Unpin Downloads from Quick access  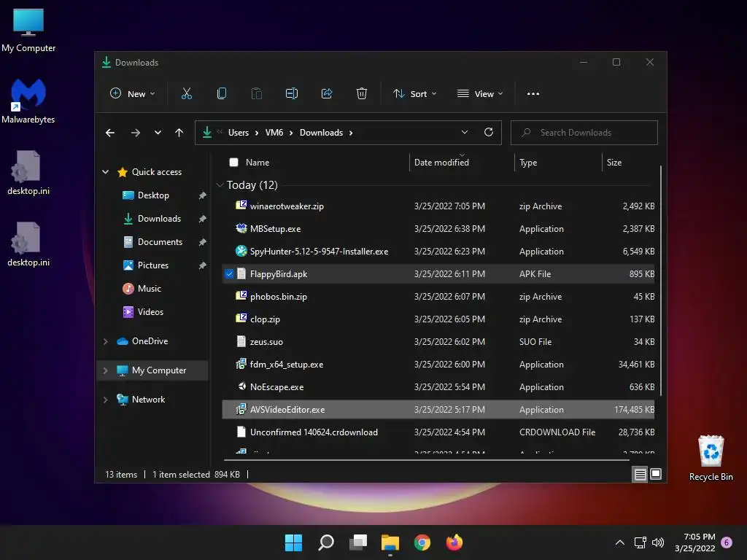coord(203,219)
